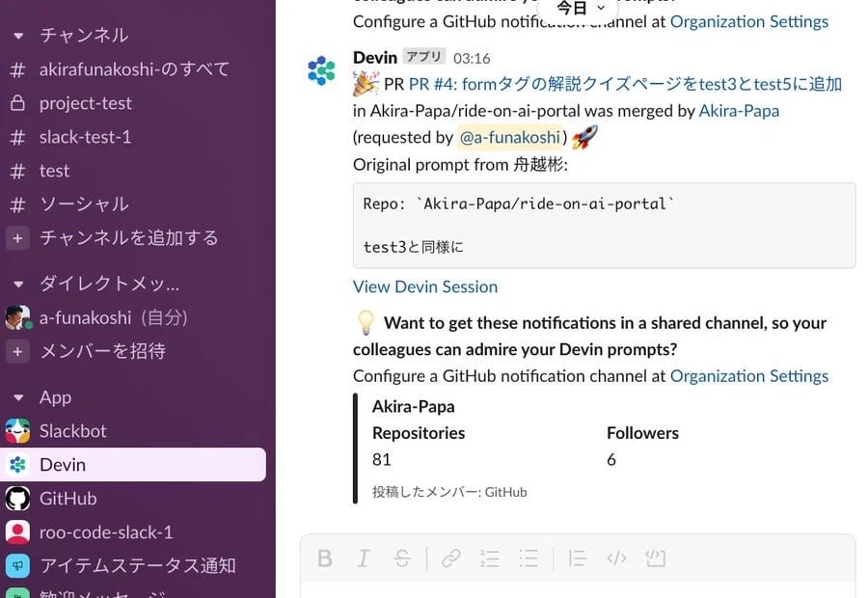This screenshot has width=868, height=598.
Task: Click the アプリ badge next to Devin
Action: [424, 57]
